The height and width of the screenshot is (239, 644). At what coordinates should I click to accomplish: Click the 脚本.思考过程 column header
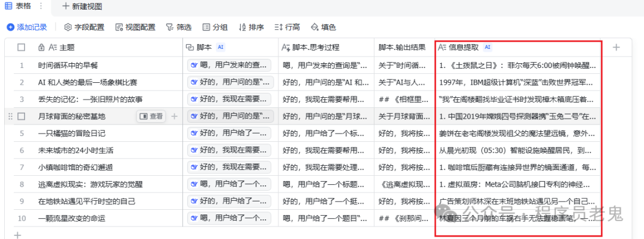[x=326, y=48]
